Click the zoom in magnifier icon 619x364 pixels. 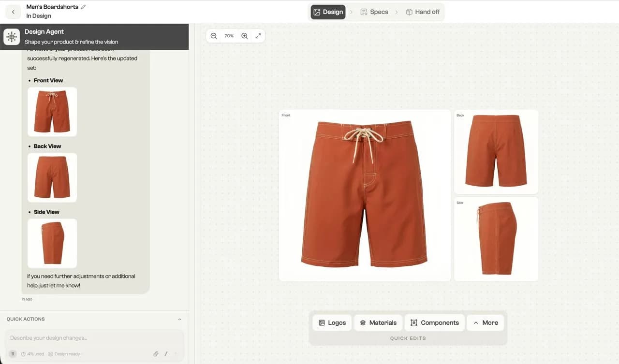click(245, 36)
